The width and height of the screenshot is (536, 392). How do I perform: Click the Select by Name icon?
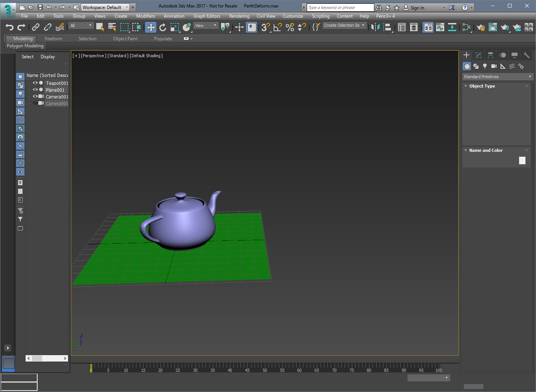112,27
